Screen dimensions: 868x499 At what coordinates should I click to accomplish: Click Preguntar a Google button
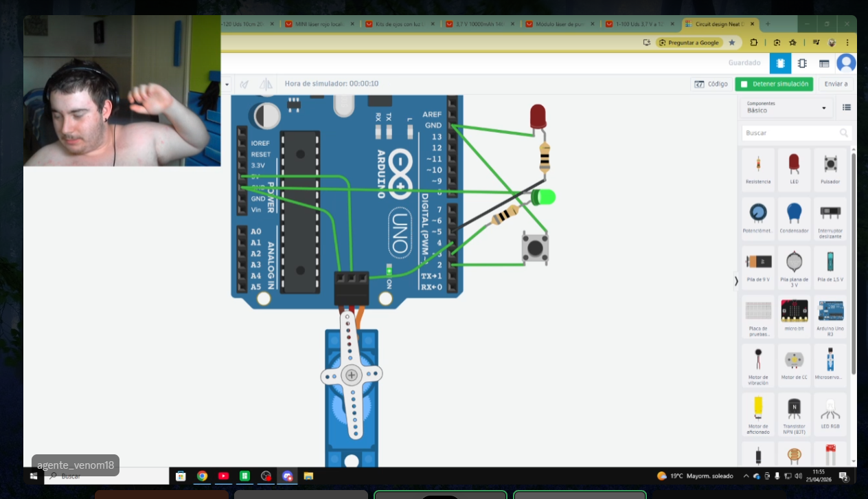(689, 43)
